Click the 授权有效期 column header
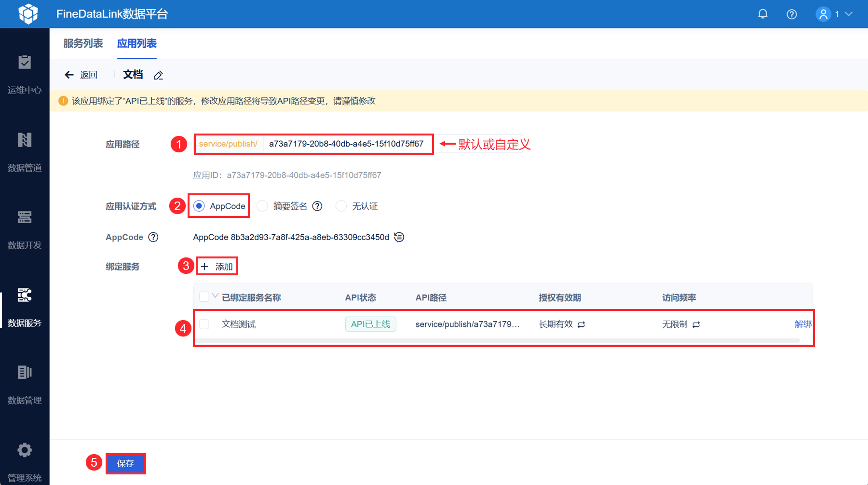Image resolution: width=868 pixels, height=485 pixels. (560, 297)
